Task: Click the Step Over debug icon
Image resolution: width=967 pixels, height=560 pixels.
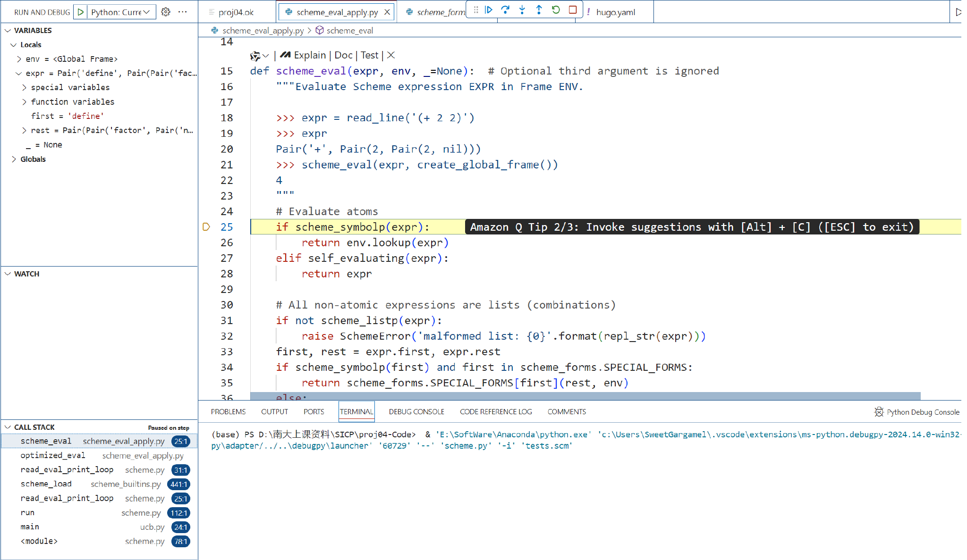Action: [505, 10]
